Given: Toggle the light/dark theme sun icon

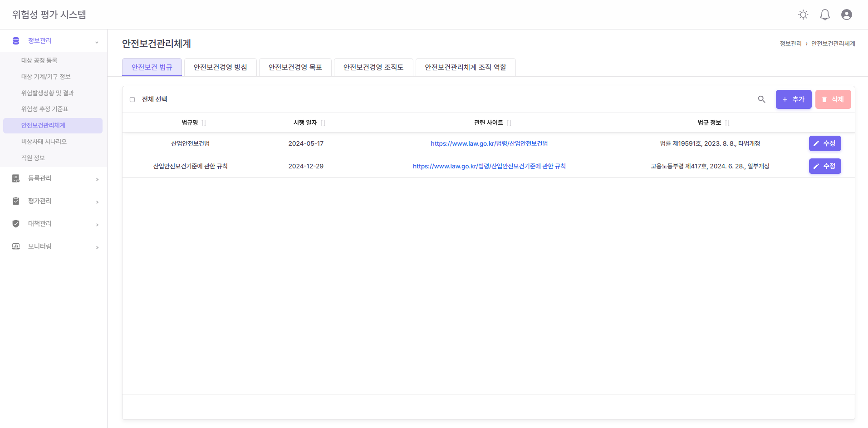Looking at the screenshot, I should (x=803, y=15).
